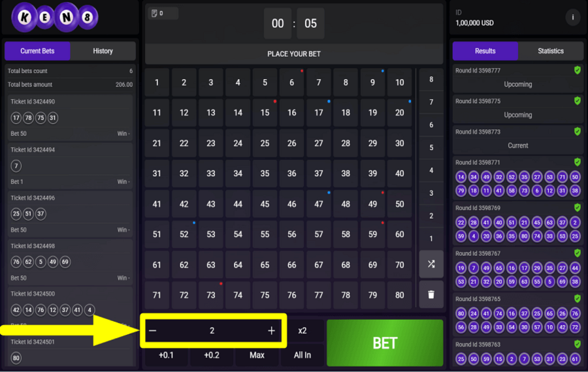Click the bet amount field showing 2
The image size is (588, 372).
[x=212, y=331]
